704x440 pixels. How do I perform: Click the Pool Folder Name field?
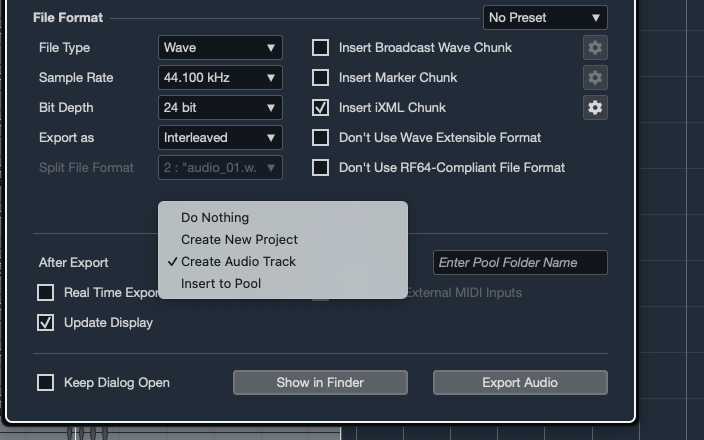(x=520, y=262)
